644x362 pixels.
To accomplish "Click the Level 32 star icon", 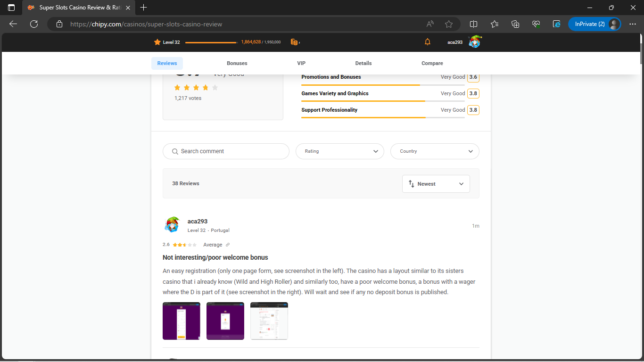I will [x=157, y=42].
